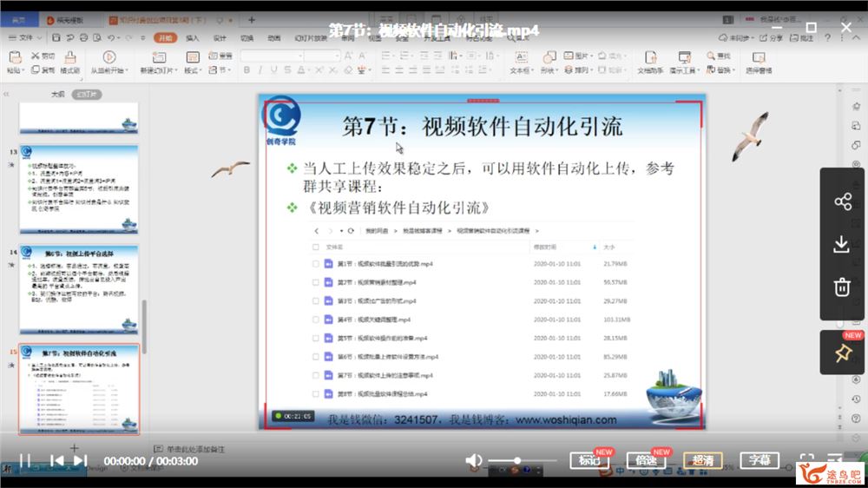Select the Format Painter brush icon
The width and height of the screenshot is (868, 488).
[70, 57]
